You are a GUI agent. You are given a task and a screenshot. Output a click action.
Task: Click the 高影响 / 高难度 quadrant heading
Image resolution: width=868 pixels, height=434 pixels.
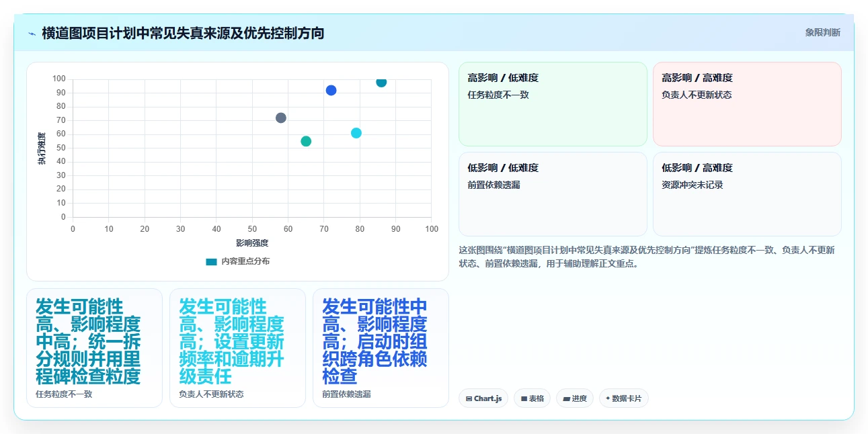click(697, 78)
